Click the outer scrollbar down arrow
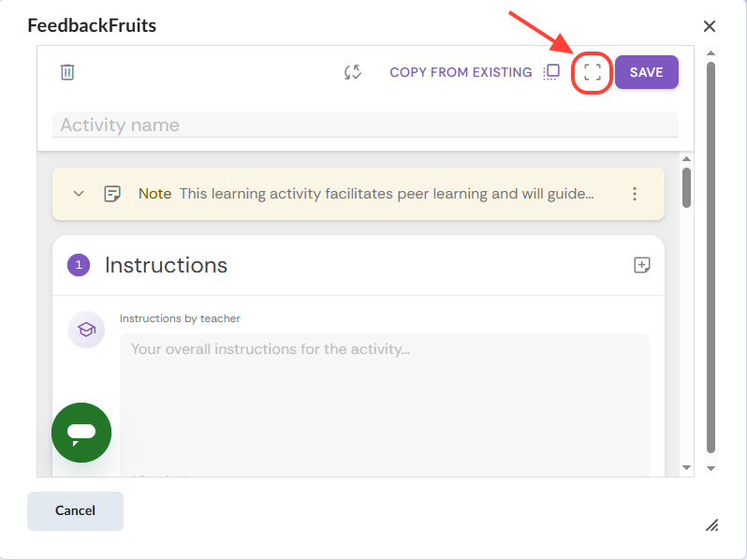The image size is (747, 560). click(x=710, y=467)
